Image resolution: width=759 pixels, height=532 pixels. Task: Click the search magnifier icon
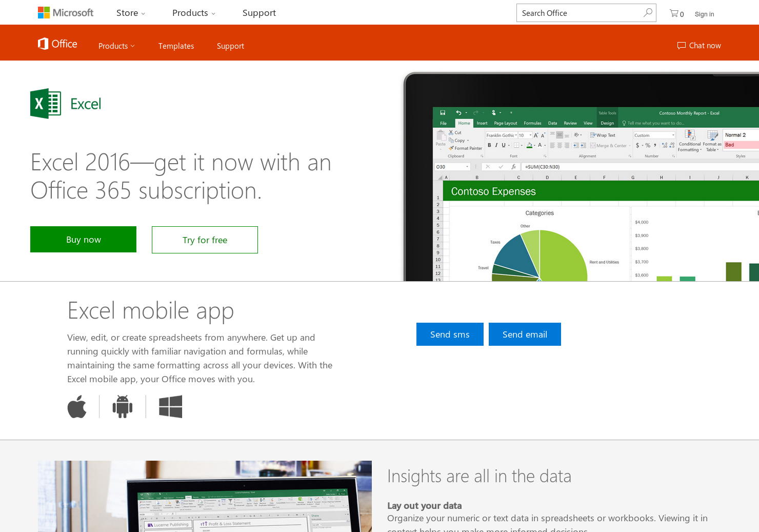coord(647,12)
